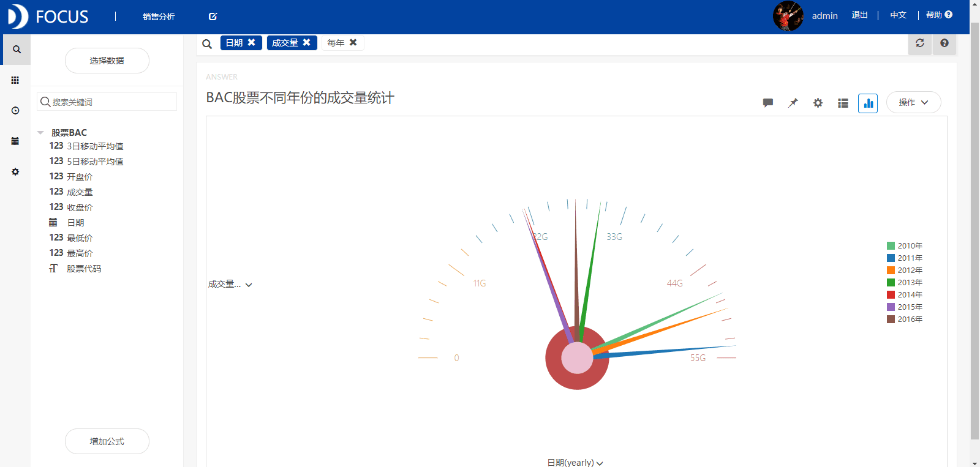Toggle the 2010年 legend swatch

891,245
